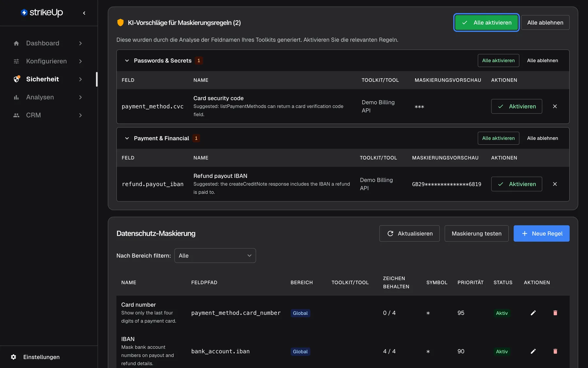Activate the Card security code rule
The height and width of the screenshot is (368, 588).
pos(517,106)
